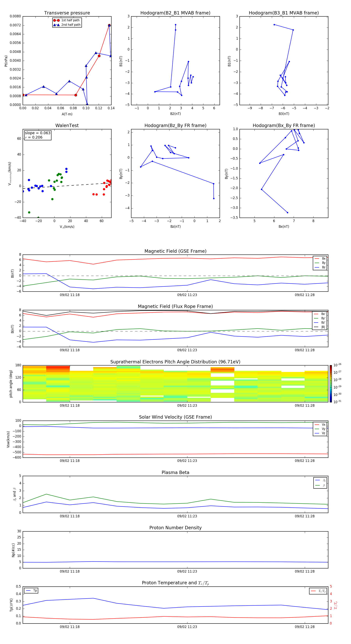Select the Tp legend entry in temperature plot
The image size is (351, 644).
coord(31,591)
